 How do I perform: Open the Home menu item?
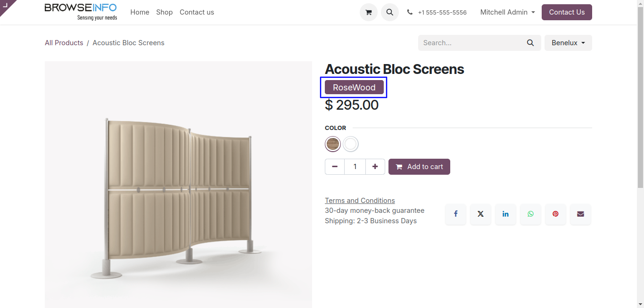click(x=140, y=12)
